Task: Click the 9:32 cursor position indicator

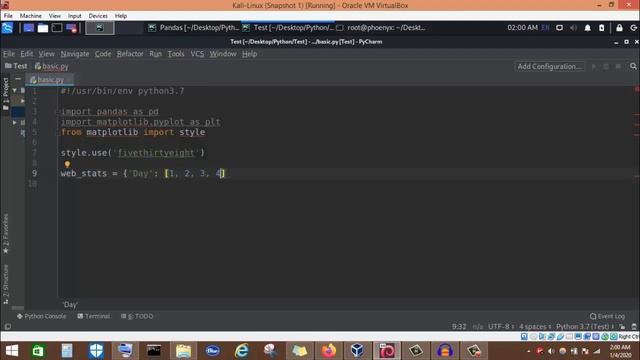Action: 459,327
